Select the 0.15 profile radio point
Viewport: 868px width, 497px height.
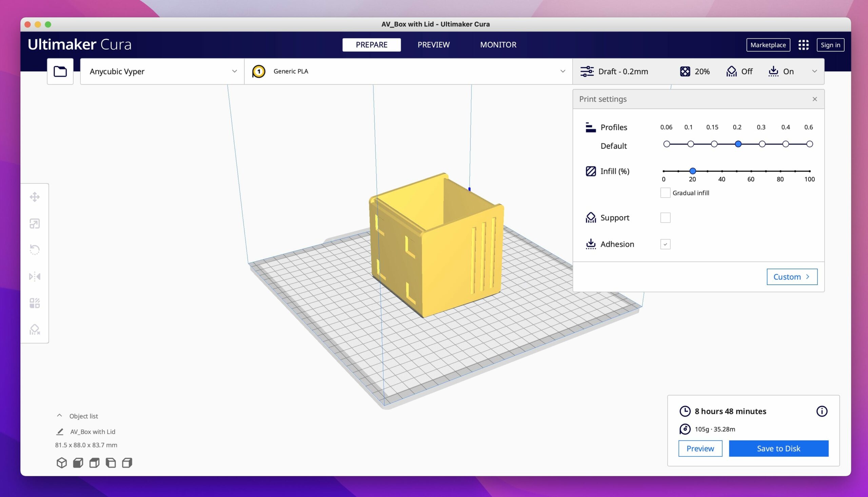coord(714,144)
